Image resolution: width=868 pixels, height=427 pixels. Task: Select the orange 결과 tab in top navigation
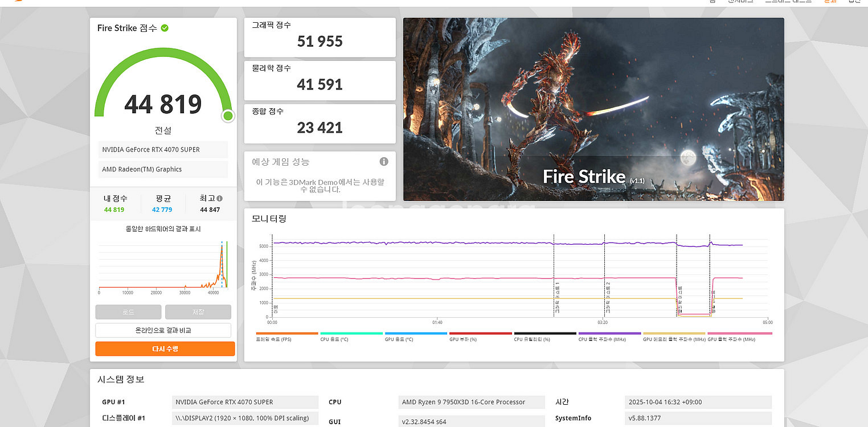point(830,2)
